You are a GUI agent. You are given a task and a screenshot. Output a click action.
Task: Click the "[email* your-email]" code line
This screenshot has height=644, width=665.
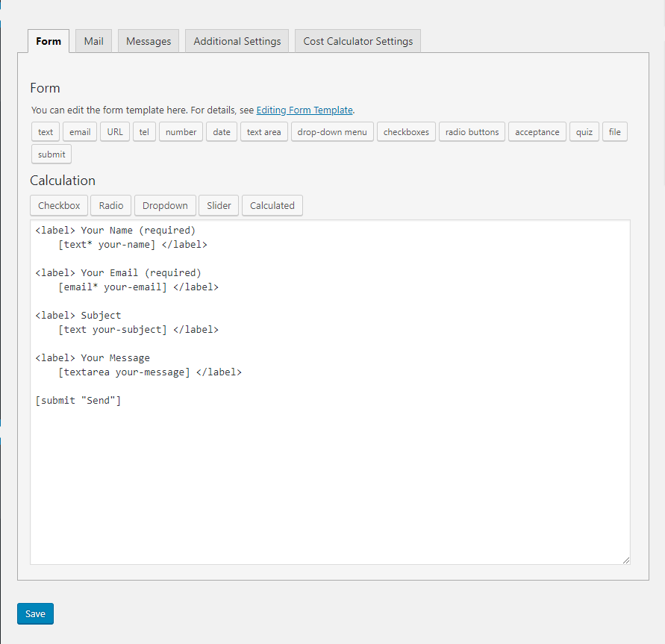[138, 287]
